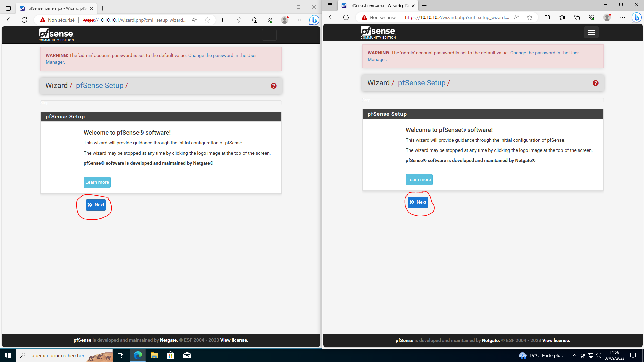Image resolution: width=644 pixels, height=362 pixels.
Task: Click pfSense logo in left window
Action: pos(56,35)
